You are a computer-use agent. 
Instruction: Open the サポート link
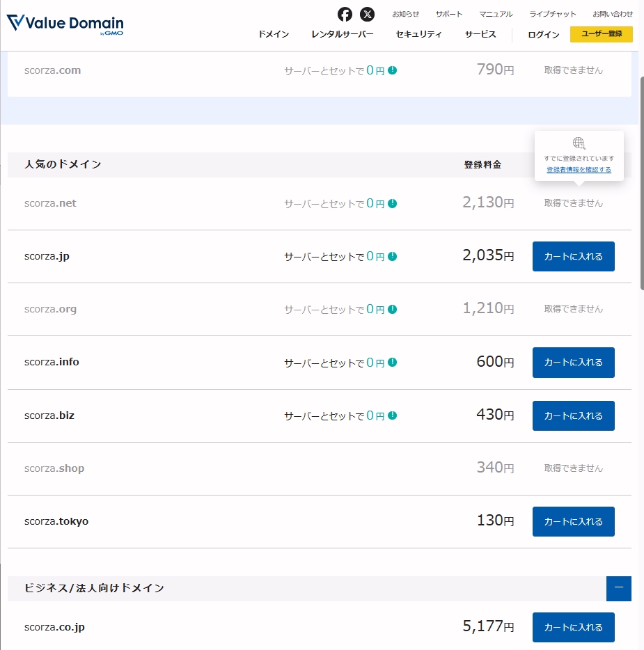(x=448, y=14)
